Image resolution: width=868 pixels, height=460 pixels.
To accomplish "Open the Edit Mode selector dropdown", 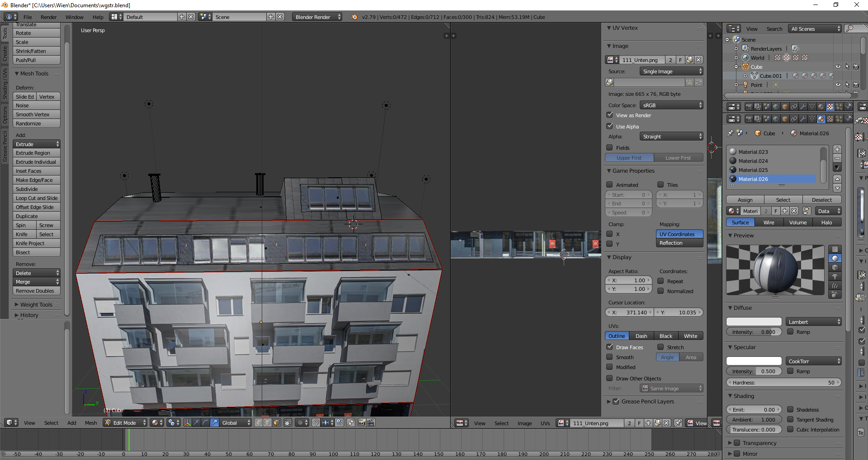I will (125, 422).
